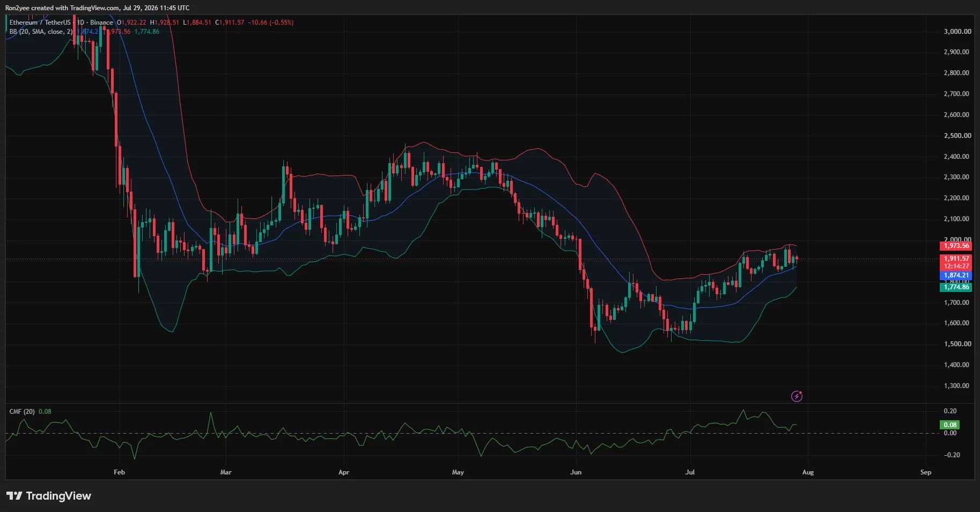This screenshot has height=512, width=980.
Task: Click the low value L1,884.51 in legend
Action: click(197, 23)
